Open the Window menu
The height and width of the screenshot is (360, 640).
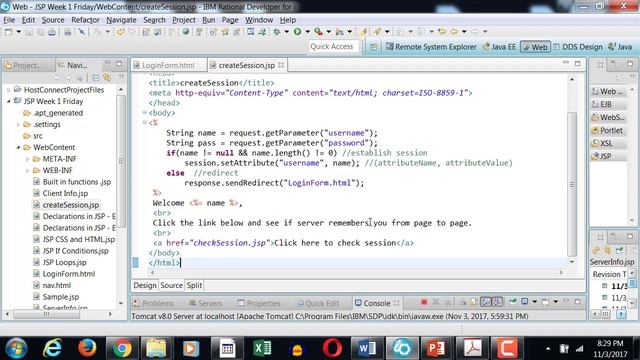pyautogui.click(x=259, y=20)
